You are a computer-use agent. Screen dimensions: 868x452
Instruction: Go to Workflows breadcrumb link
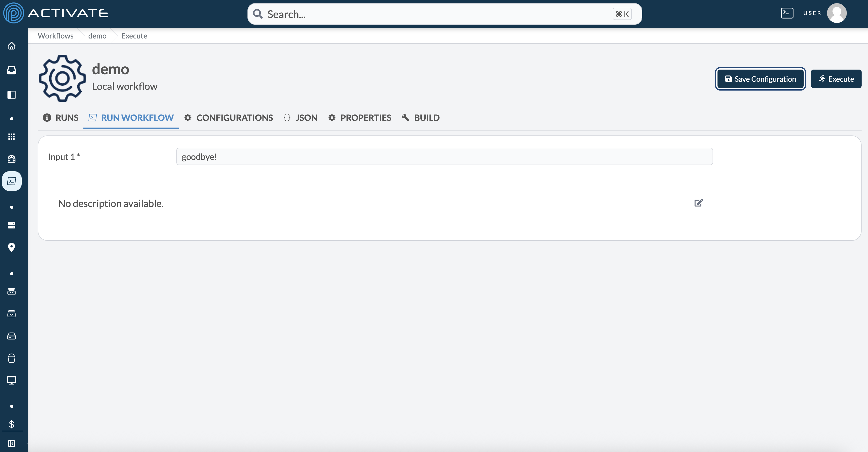pos(55,36)
